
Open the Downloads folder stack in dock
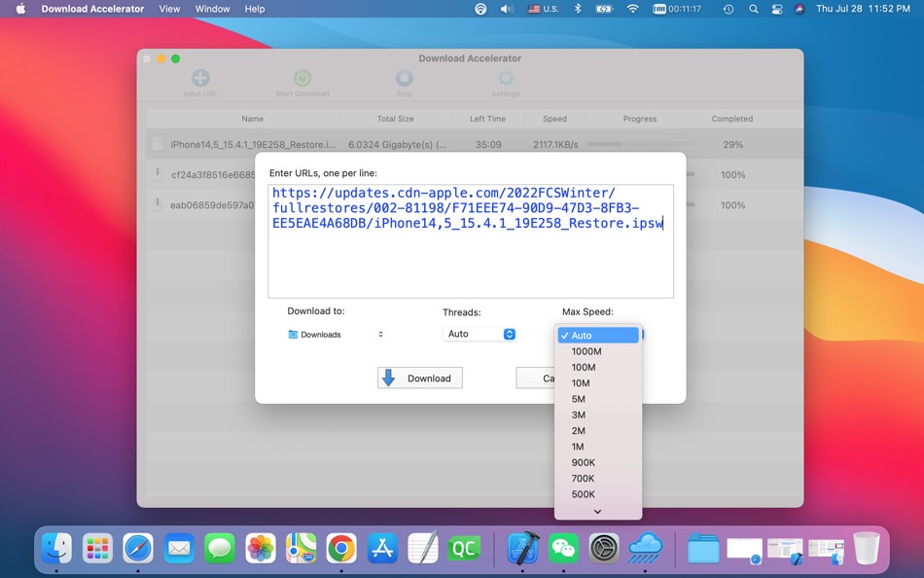pos(703,548)
